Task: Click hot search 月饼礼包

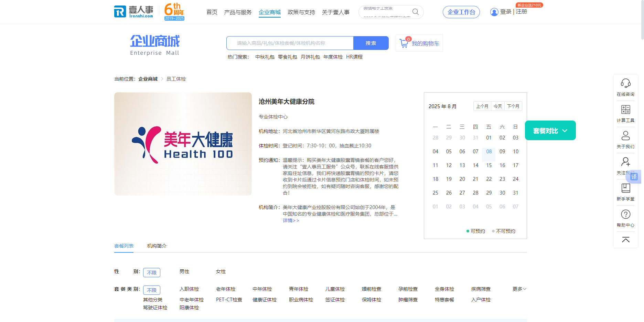Action: (x=310, y=57)
